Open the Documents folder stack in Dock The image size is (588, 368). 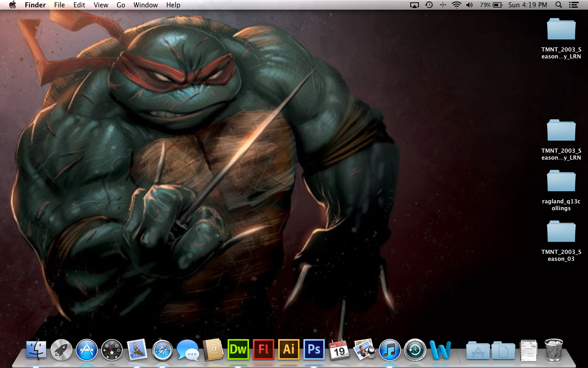click(x=503, y=351)
